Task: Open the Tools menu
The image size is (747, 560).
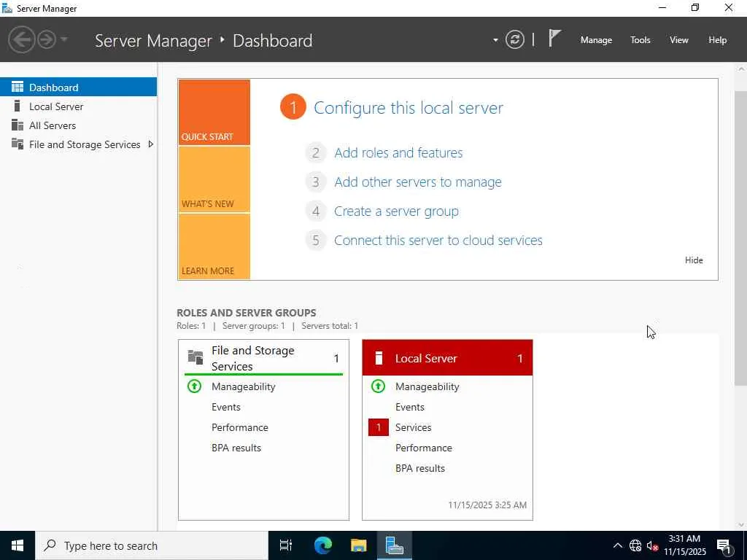Action: pyautogui.click(x=640, y=40)
